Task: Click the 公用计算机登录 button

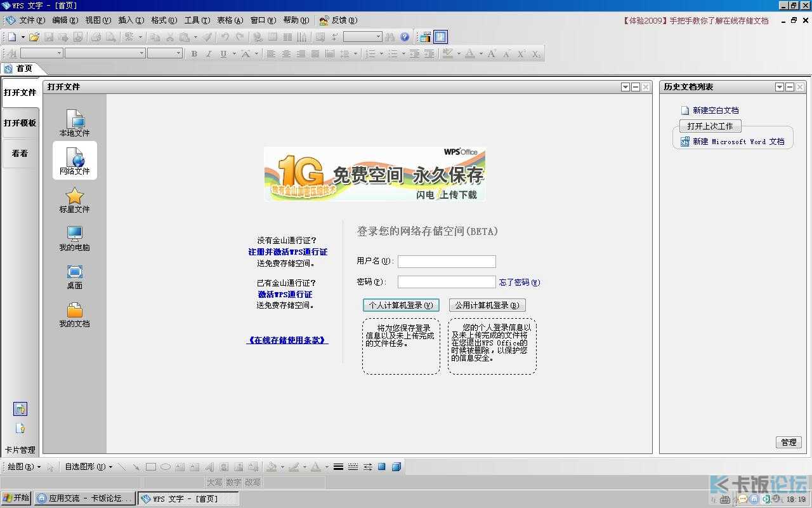Action: click(487, 305)
